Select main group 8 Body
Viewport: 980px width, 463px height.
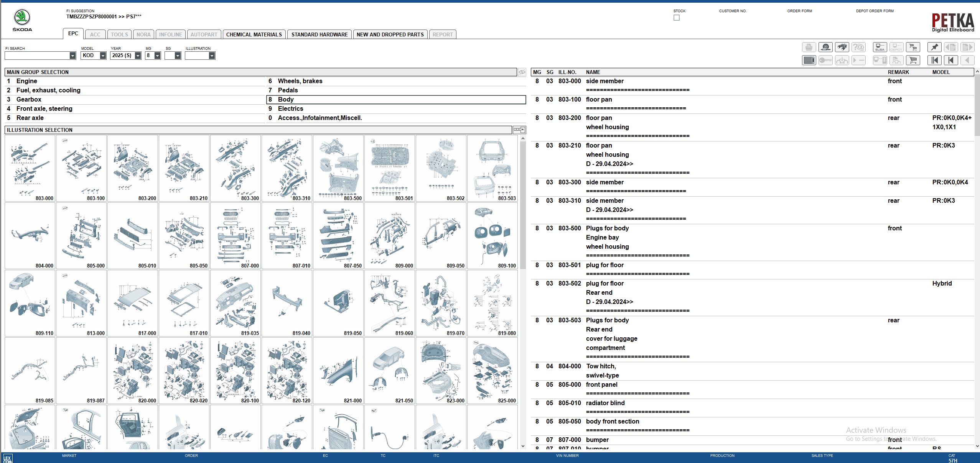286,99
